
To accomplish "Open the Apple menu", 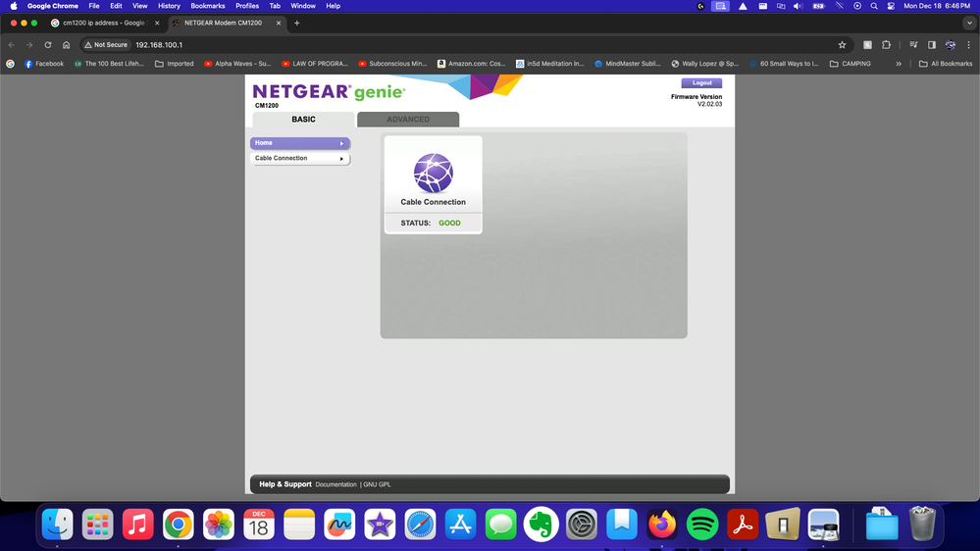I will 14,6.
